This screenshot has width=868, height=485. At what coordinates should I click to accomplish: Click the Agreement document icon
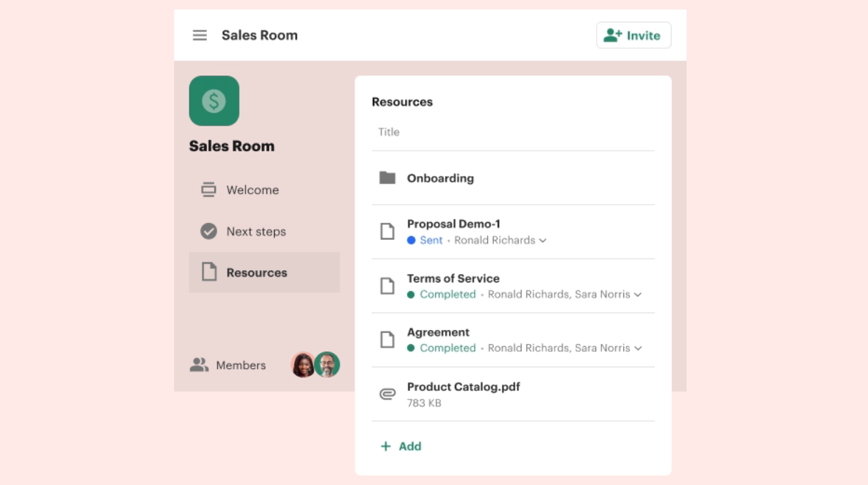[x=387, y=339]
